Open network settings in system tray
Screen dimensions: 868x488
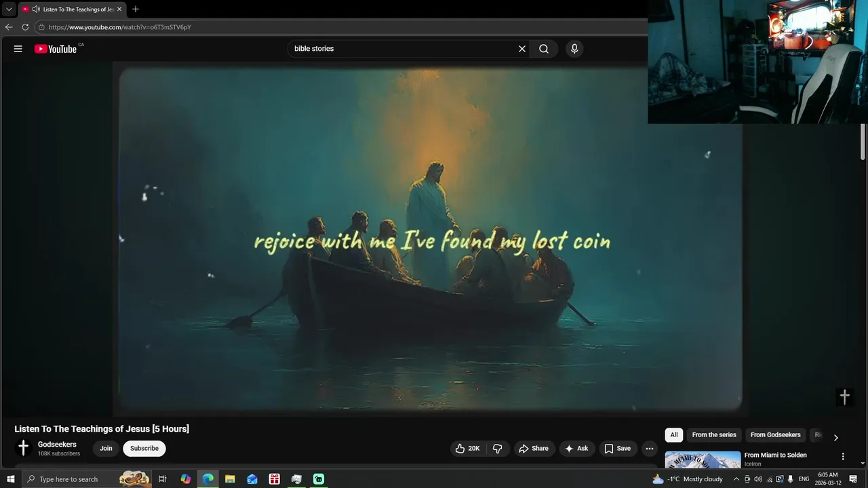pyautogui.click(x=769, y=479)
